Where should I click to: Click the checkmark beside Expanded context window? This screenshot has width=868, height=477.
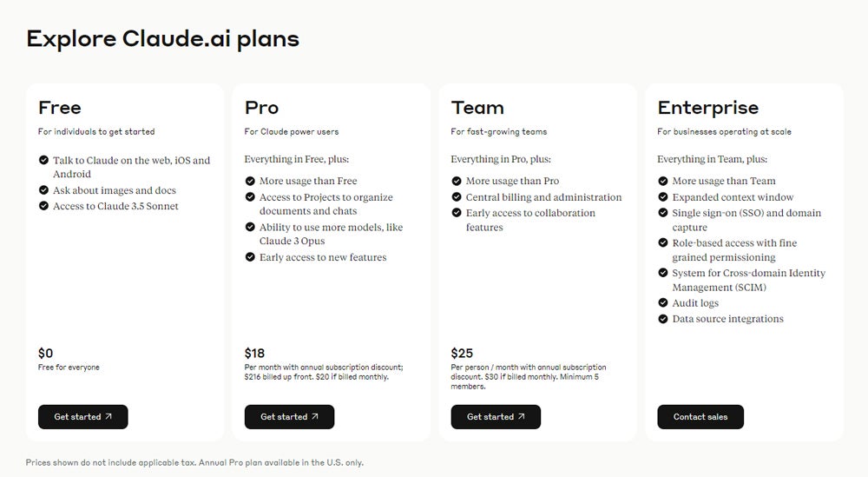tap(663, 197)
